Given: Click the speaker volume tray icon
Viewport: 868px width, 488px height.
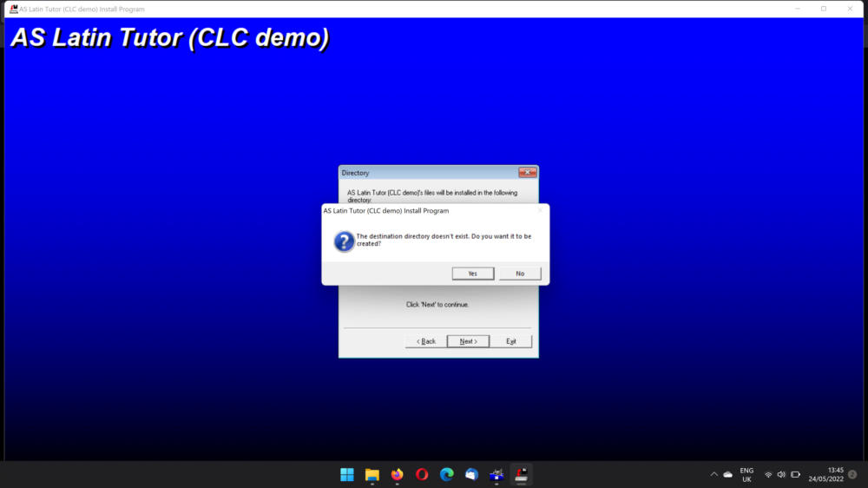Looking at the screenshot, I should [781, 474].
